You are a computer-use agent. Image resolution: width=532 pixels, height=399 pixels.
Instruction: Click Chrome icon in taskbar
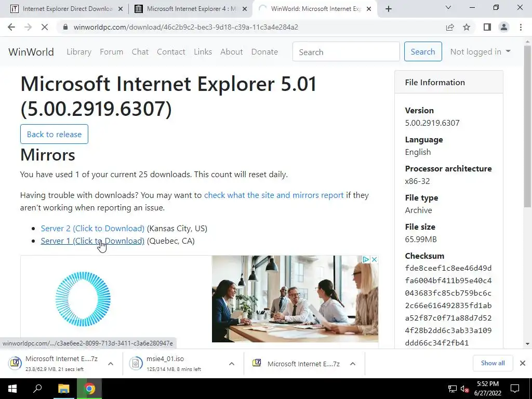[89, 389]
